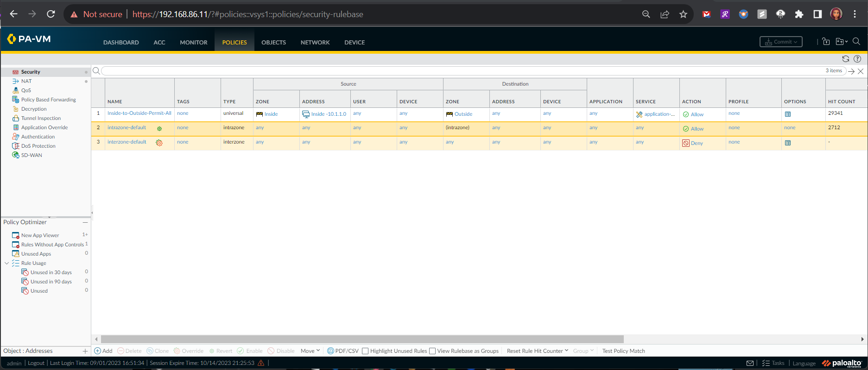Go to the MONITOR tab
The image size is (868, 370).
coord(193,42)
